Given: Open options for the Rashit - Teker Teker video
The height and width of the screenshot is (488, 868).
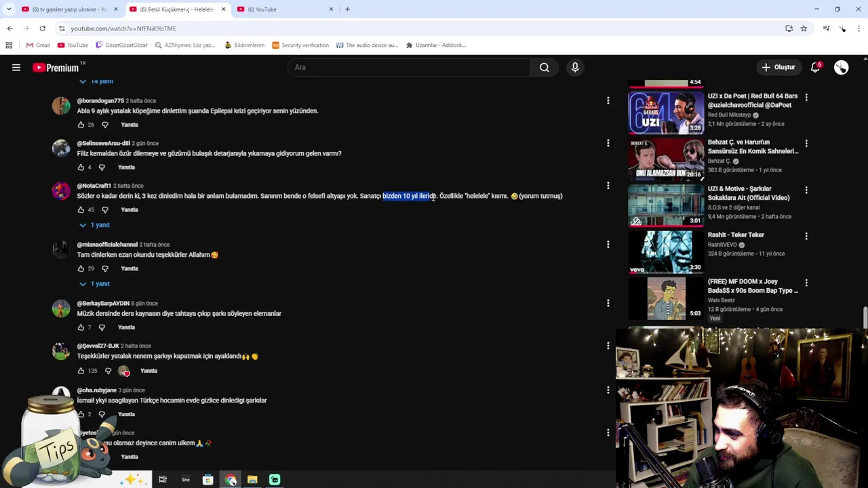Looking at the screenshot, I should pos(806,236).
